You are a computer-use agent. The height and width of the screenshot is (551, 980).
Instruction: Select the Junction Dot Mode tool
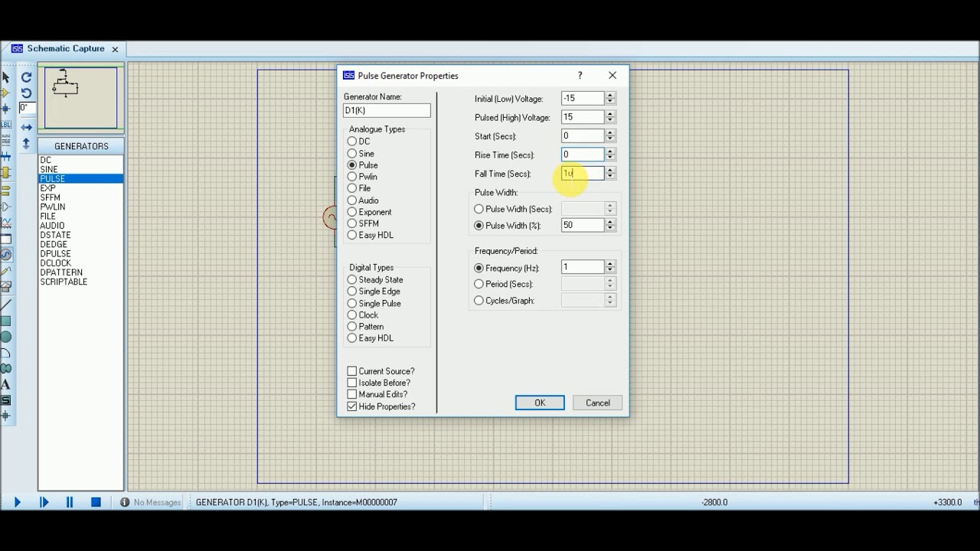coord(6,109)
